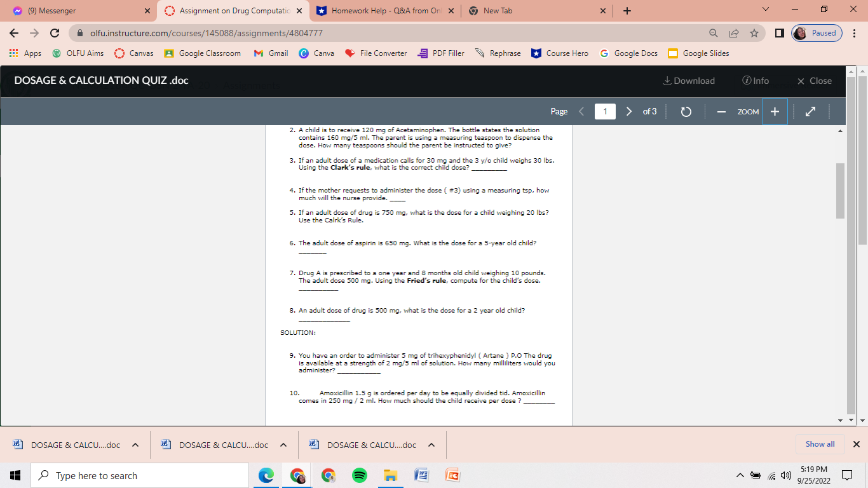The height and width of the screenshot is (488, 868).
Task: Enter fullscreen using the expand icon
Action: tap(810, 111)
